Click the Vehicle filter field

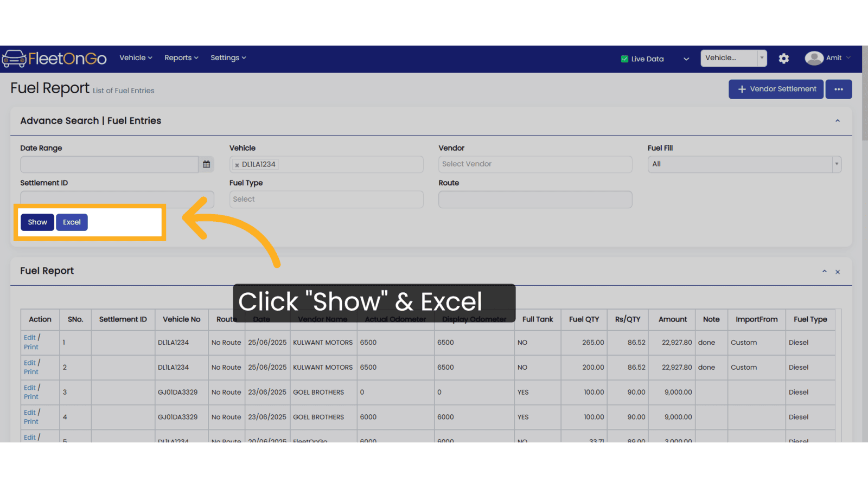tap(326, 164)
